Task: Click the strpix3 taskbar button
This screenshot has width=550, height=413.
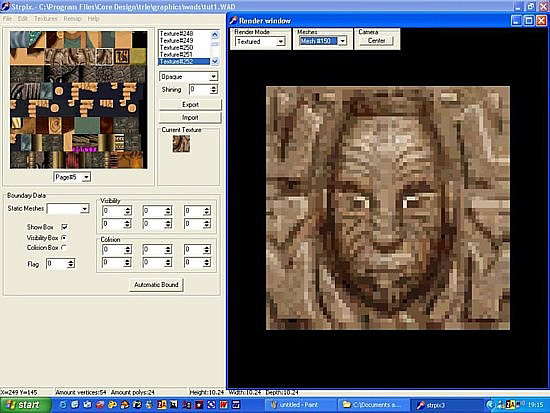Action: [x=431, y=405]
